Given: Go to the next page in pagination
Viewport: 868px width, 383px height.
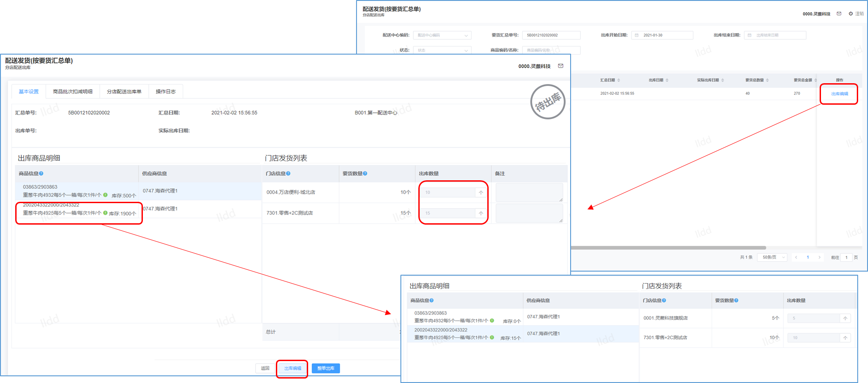Looking at the screenshot, I should pyautogui.click(x=820, y=257).
